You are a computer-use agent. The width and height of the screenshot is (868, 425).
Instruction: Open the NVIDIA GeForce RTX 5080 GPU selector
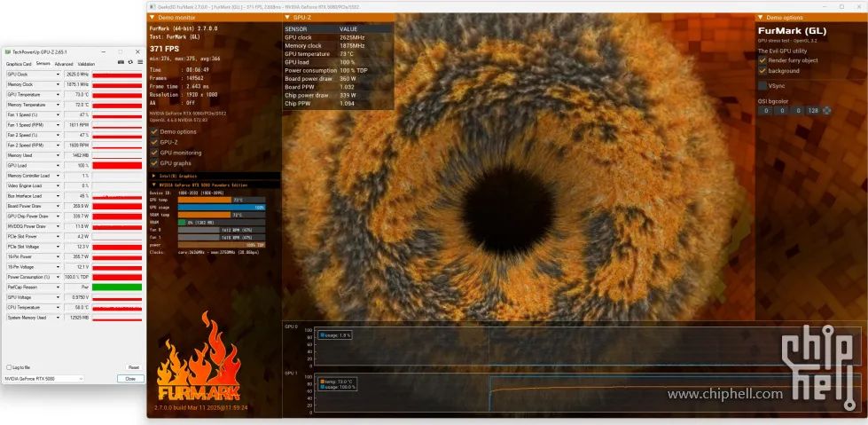click(43, 379)
